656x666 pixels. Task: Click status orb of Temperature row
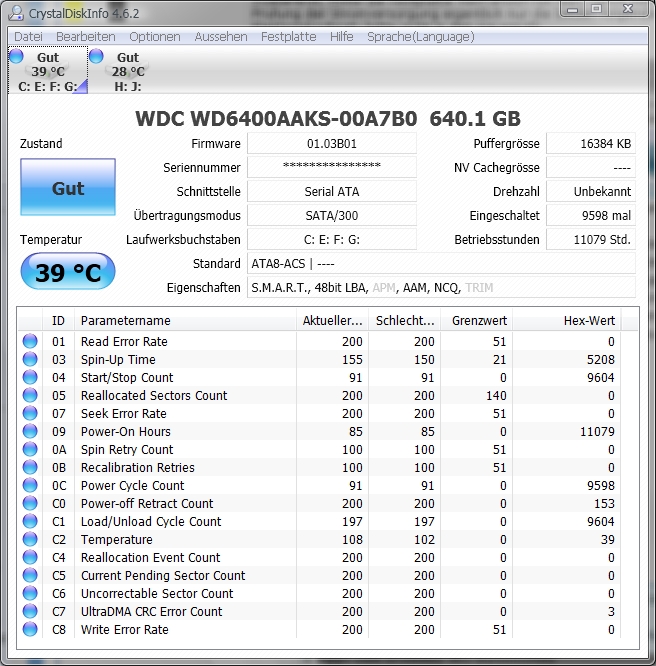point(30,539)
